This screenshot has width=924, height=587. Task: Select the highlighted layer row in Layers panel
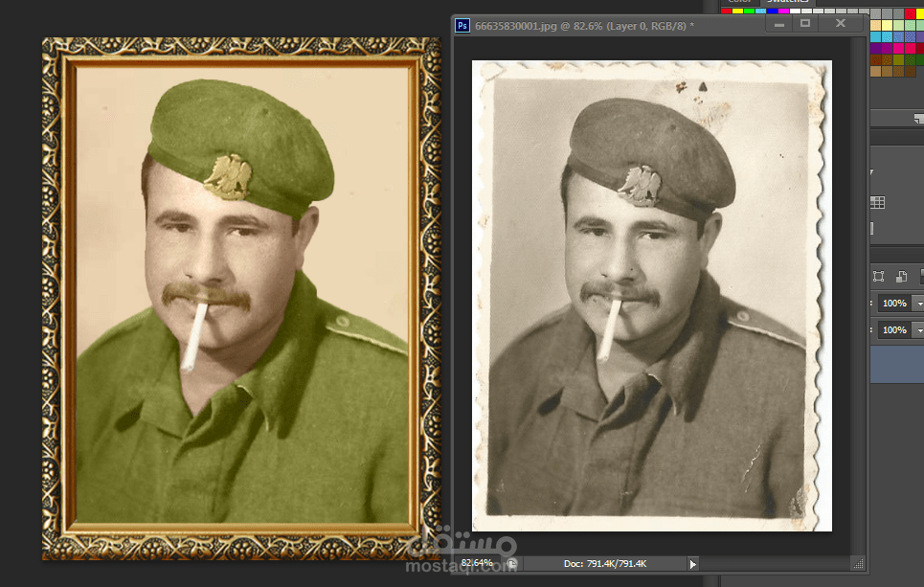point(897,365)
